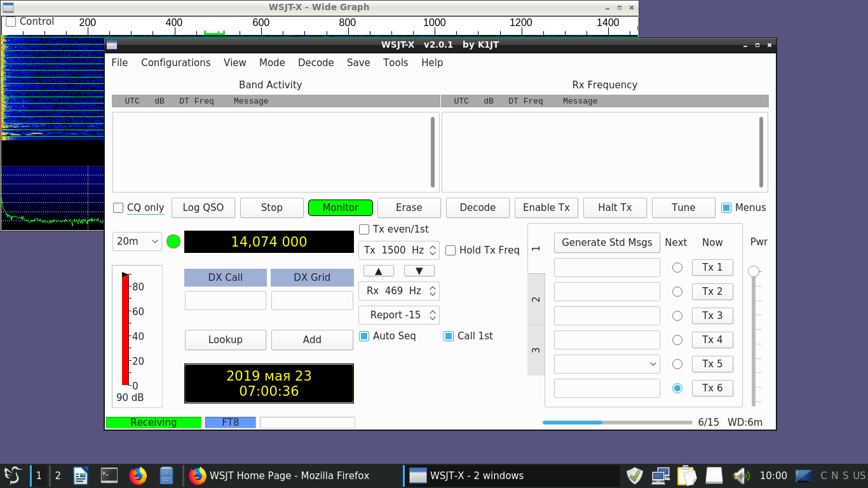Adjust the Pwr slider handle
This screenshot has height=488, width=868.
754,271
